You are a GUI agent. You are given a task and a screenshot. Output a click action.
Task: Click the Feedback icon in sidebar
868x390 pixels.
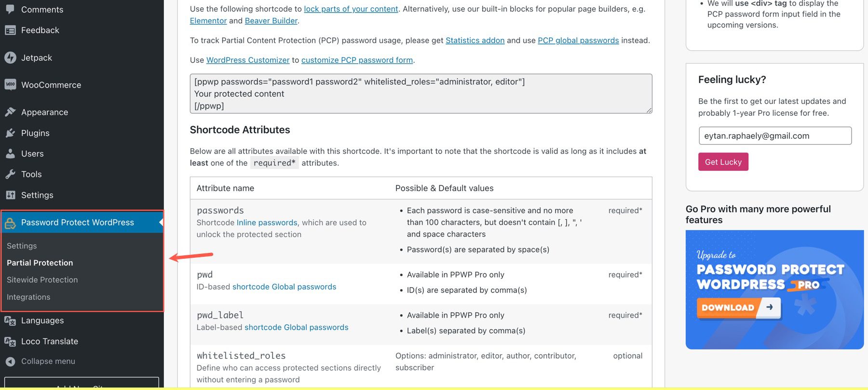(x=10, y=30)
